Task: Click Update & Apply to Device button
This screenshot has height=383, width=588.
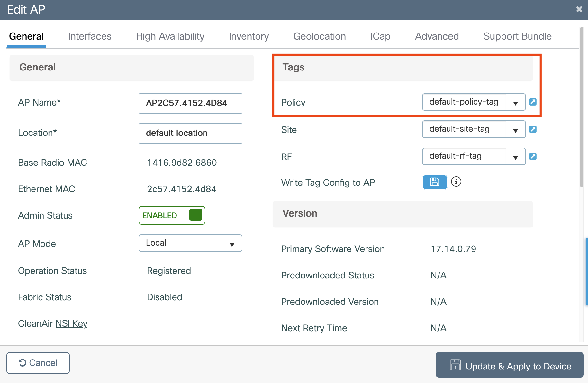Action: tap(509, 365)
